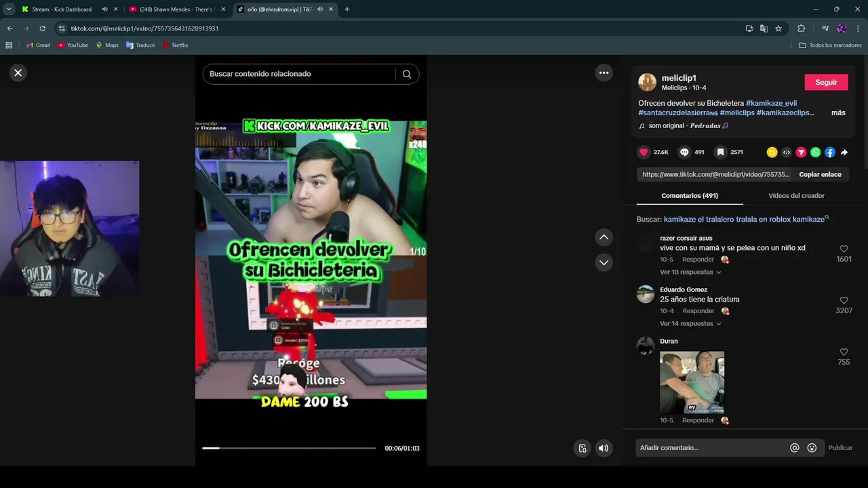This screenshot has width=868, height=488.
Task: Open the #meliclips hashtag link
Action: pyautogui.click(x=737, y=113)
